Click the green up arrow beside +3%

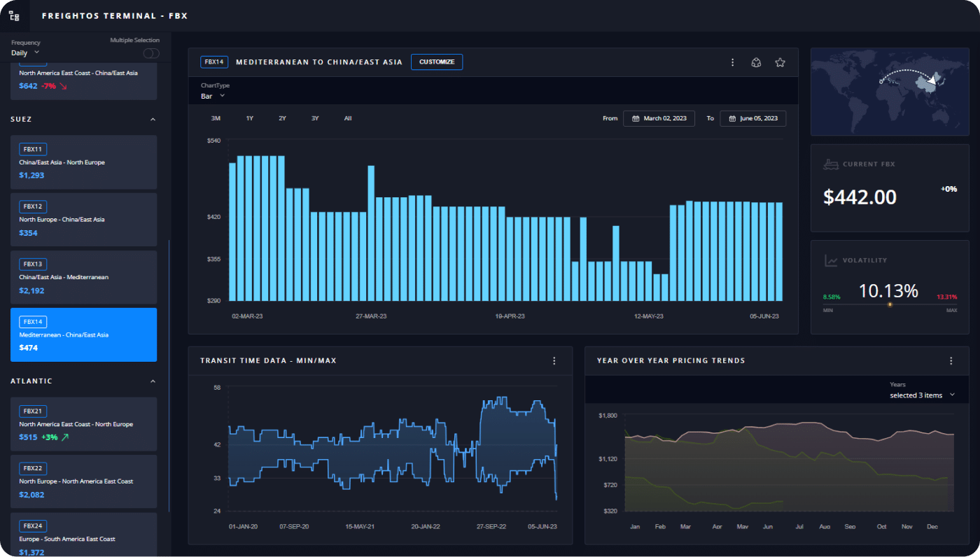pos(65,437)
